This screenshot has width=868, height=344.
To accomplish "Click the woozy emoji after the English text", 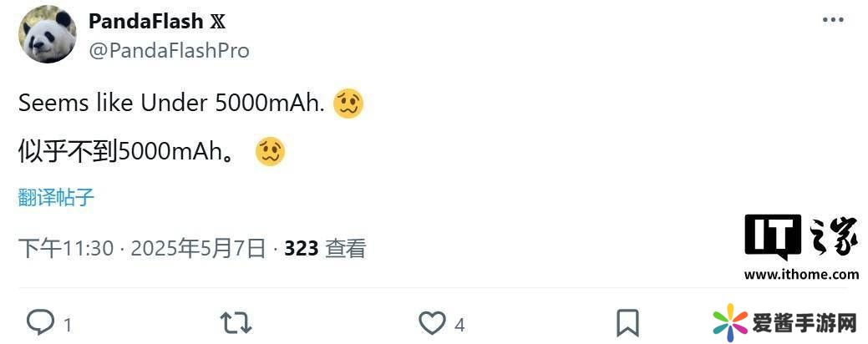I will [x=348, y=104].
